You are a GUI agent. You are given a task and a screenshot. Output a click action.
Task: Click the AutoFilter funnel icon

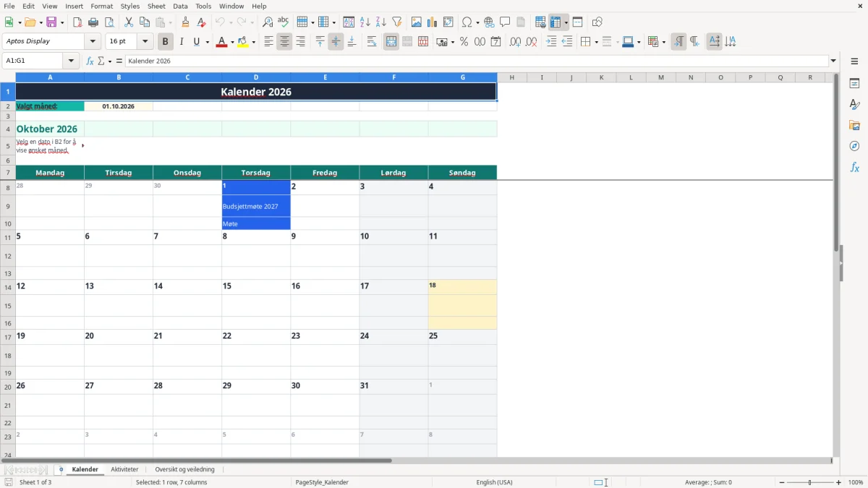point(396,22)
